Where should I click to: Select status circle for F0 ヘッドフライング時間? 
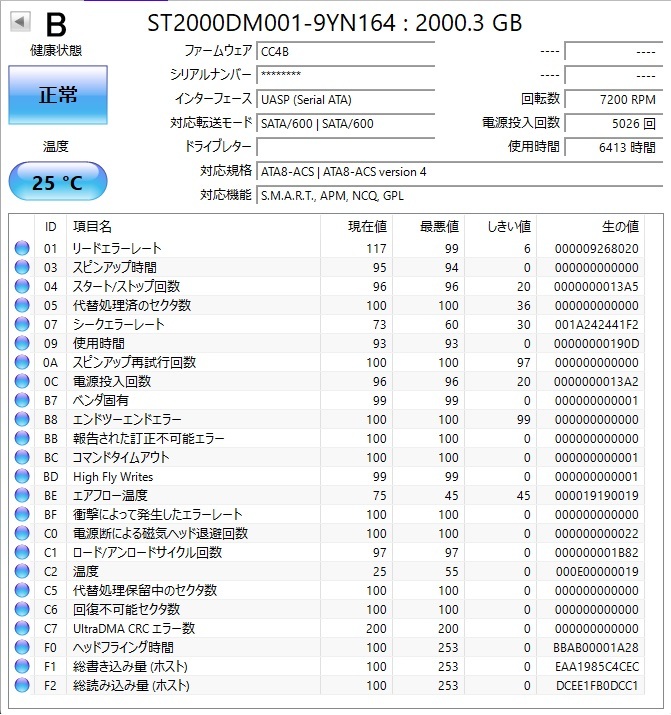pyautogui.click(x=22, y=647)
